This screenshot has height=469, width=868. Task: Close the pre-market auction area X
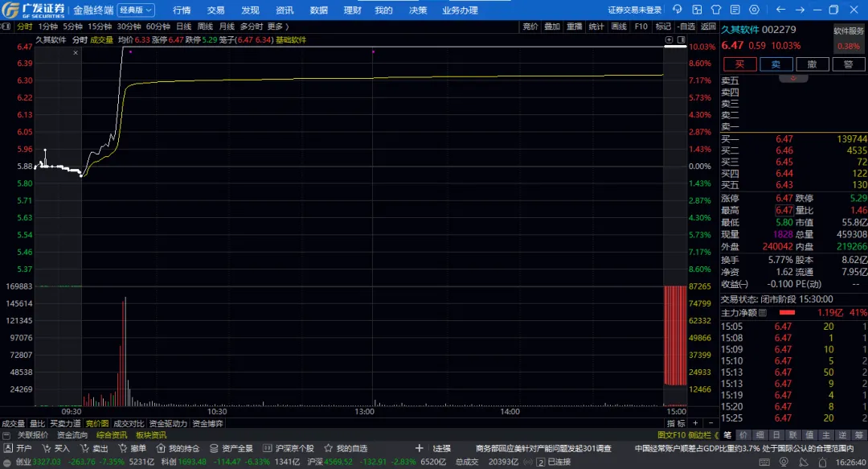[x=76, y=52]
